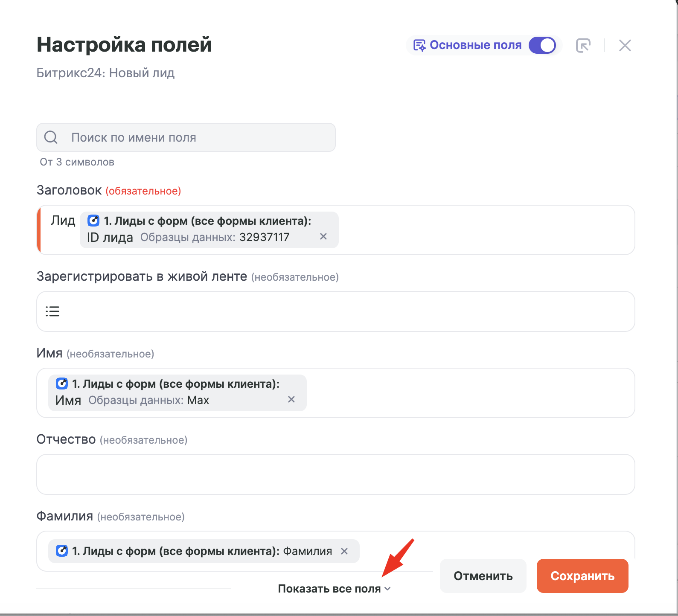Viewport: 678px width, 616px height.
Task: Close the Настройка полей dialog
Action: (625, 45)
